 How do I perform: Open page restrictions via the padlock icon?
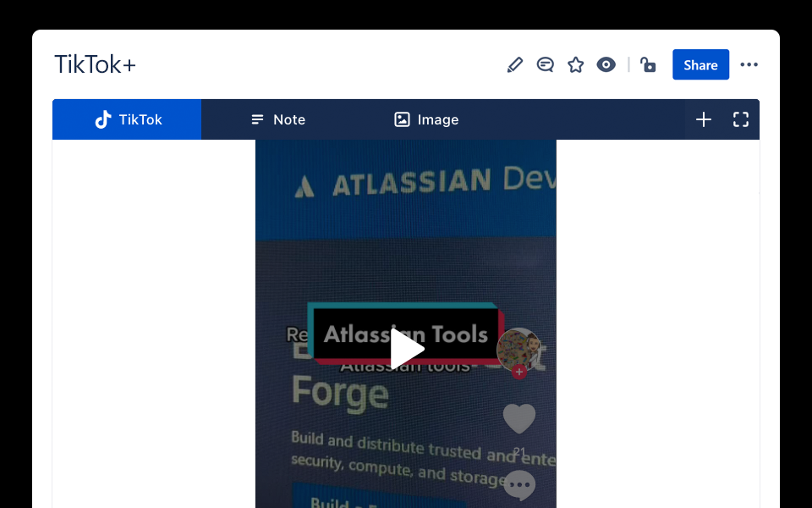click(648, 65)
